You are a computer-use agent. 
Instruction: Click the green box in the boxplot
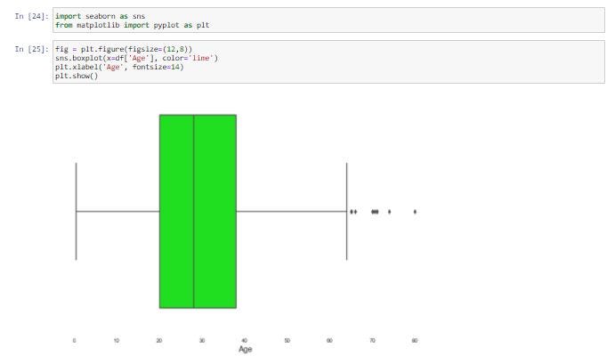(198, 212)
